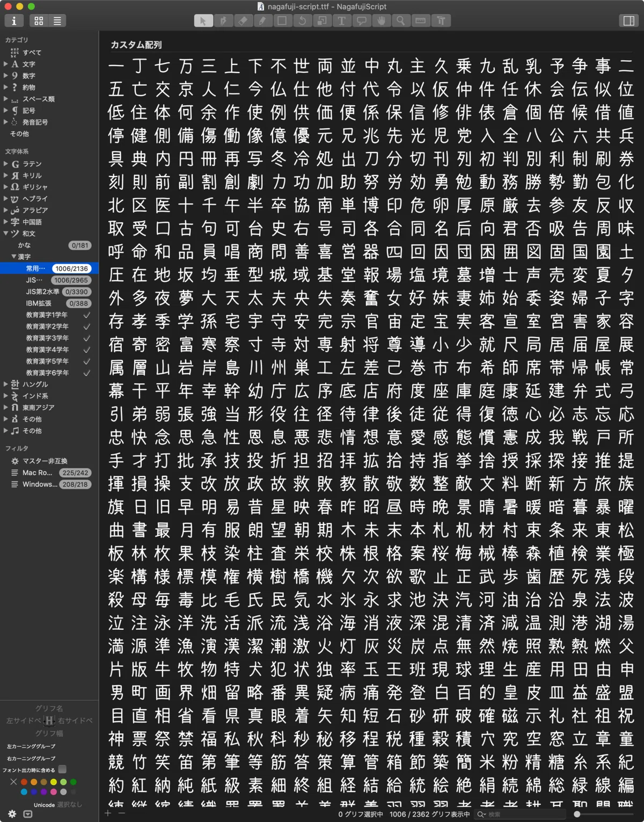Screen dimensions: 644x822
Task: Pick the yellow color label swatch
Action: click(53, 782)
